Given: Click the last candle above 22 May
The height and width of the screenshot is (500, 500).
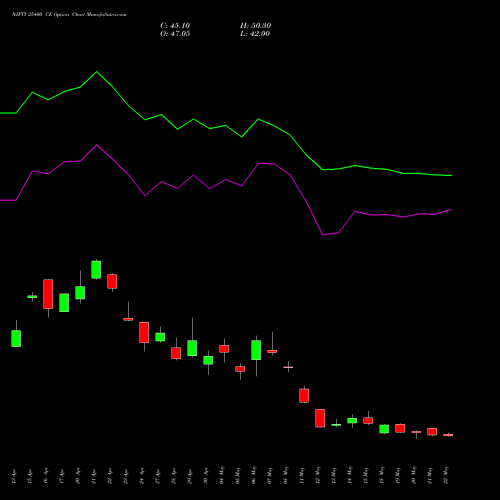Looking at the screenshot, I should point(448,435).
